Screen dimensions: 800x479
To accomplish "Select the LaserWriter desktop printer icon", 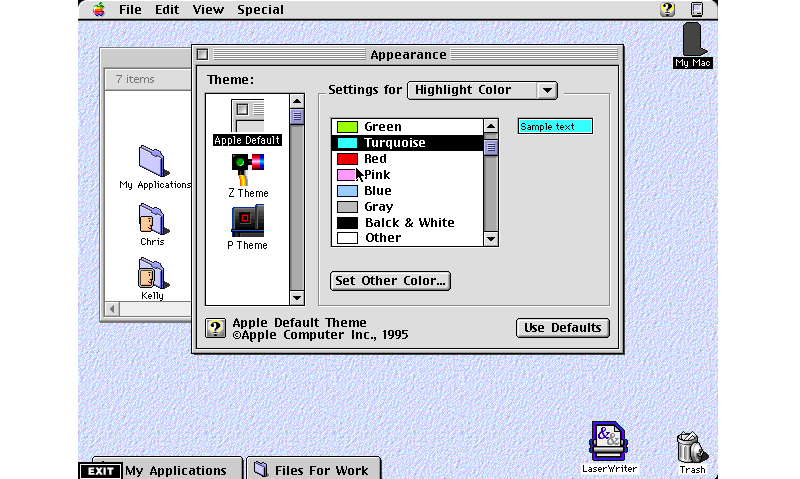I will coord(609,447).
